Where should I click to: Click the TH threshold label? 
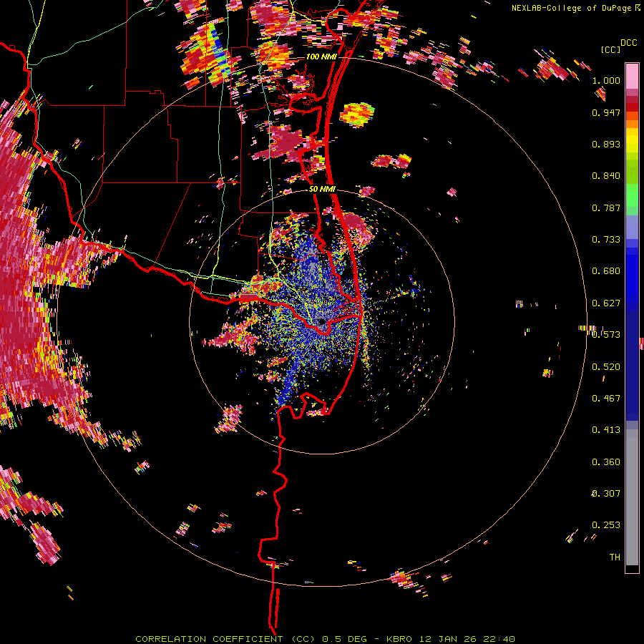pyautogui.click(x=615, y=557)
